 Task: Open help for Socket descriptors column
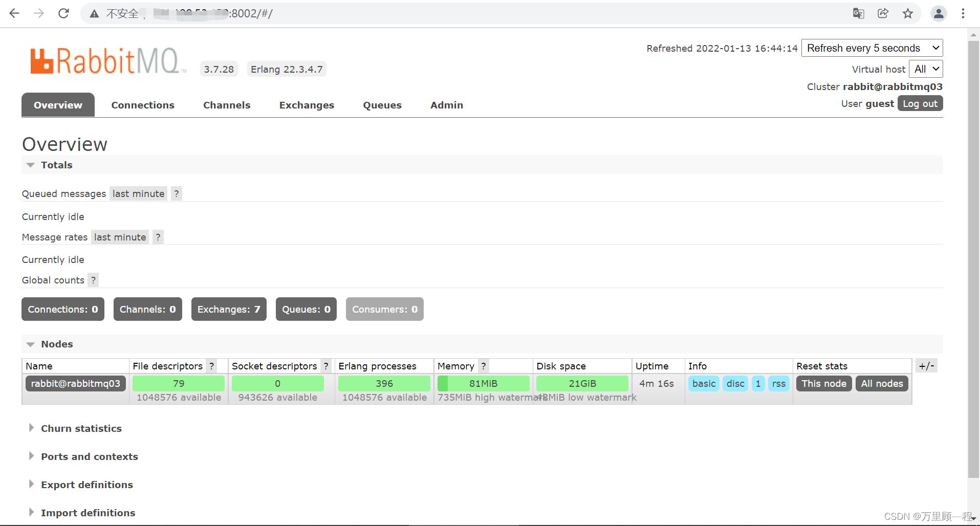(326, 366)
